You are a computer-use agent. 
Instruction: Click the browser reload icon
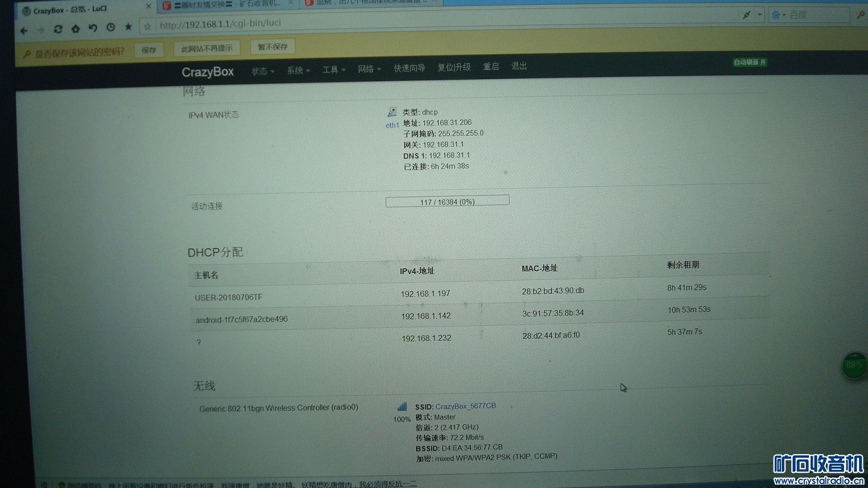tap(58, 29)
